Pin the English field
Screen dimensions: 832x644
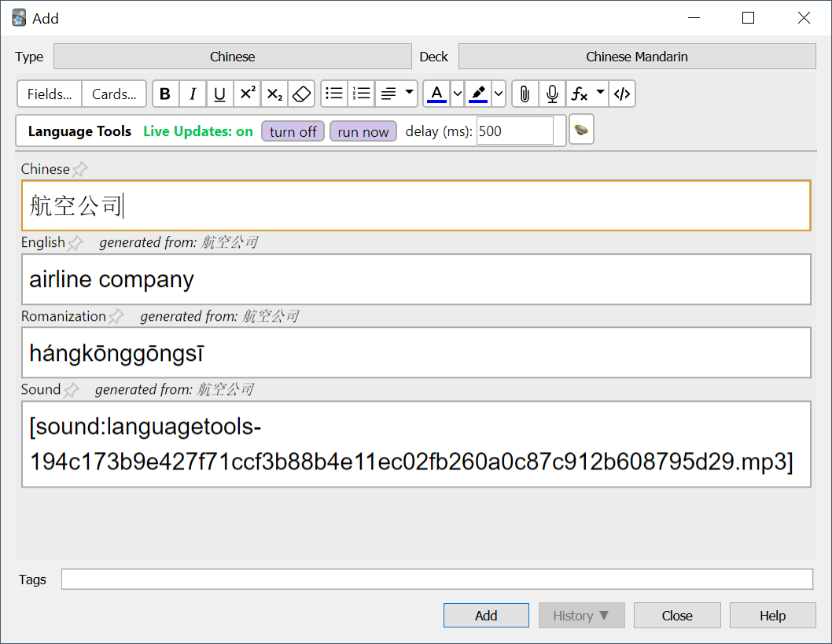pos(75,242)
